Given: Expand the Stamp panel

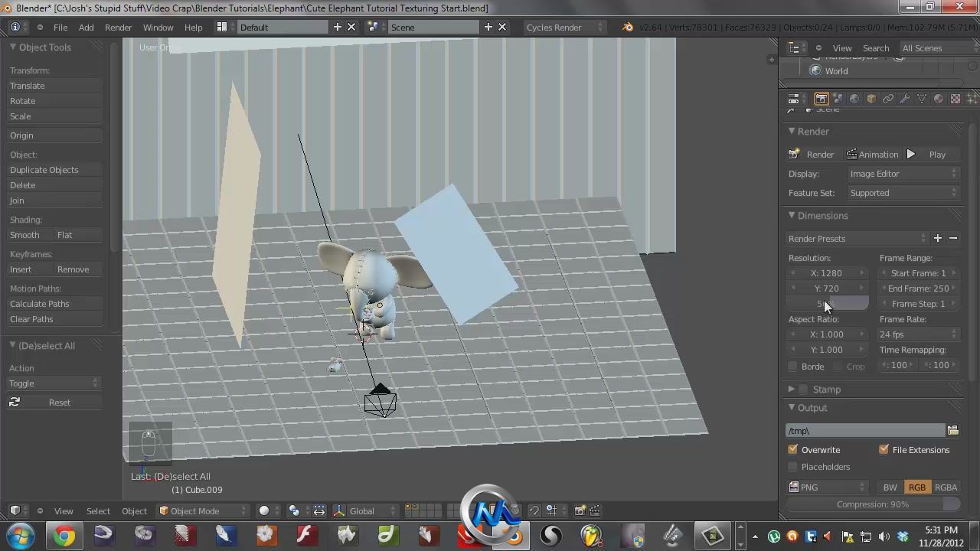Looking at the screenshot, I should point(792,389).
